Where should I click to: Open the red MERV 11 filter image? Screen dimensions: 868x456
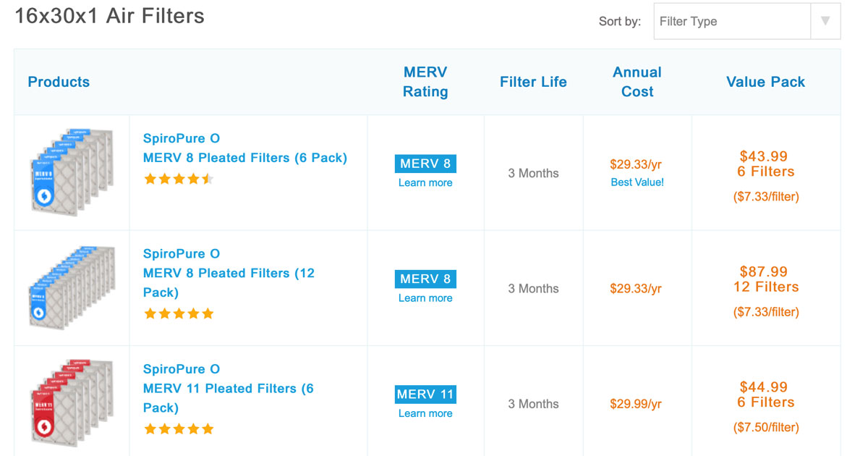72,402
